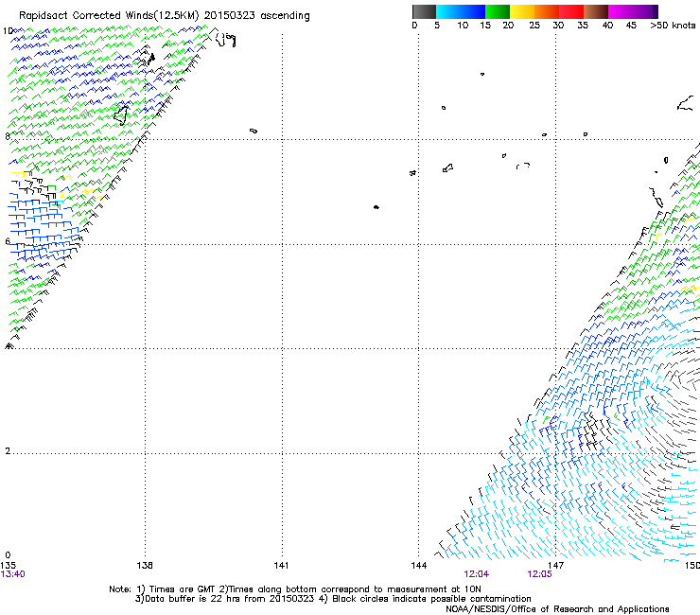
Task: Click the purple time stamp '12:05'
Action: [539, 574]
